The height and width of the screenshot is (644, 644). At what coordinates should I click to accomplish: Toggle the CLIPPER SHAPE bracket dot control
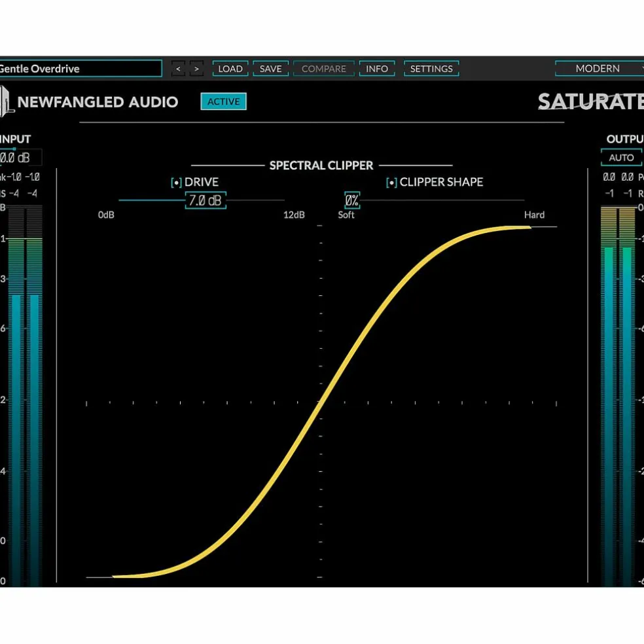pyautogui.click(x=391, y=183)
